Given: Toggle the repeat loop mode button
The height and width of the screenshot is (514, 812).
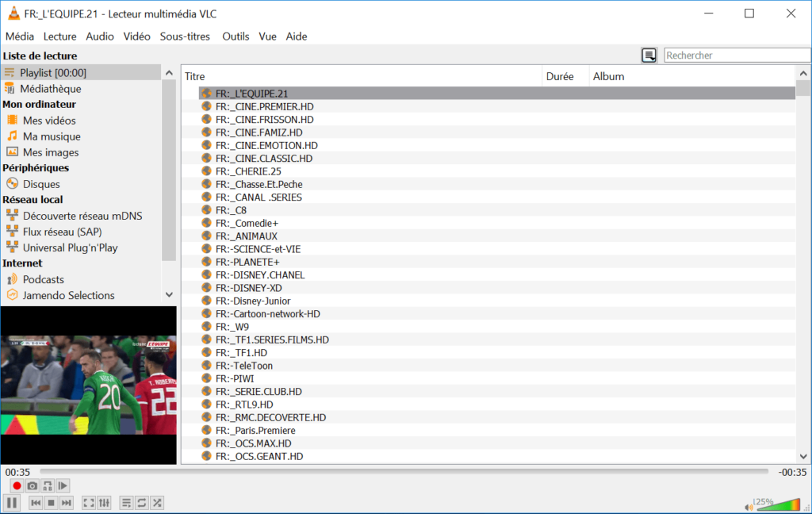Looking at the screenshot, I should 142,503.
